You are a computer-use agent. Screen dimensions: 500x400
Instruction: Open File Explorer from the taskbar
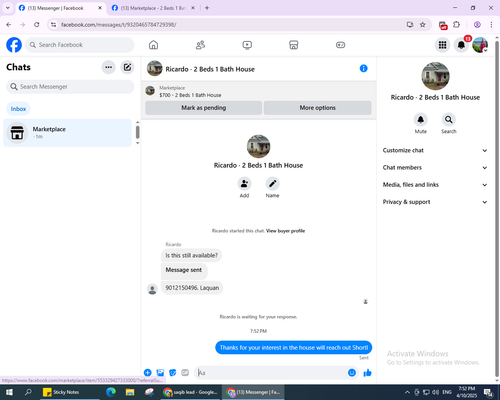pos(130,392)
